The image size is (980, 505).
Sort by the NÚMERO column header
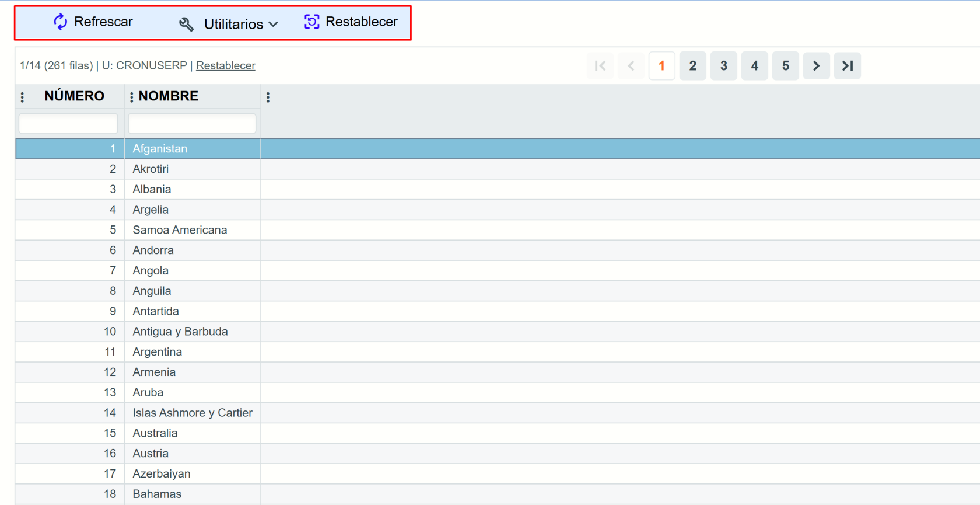pos(75,96)
